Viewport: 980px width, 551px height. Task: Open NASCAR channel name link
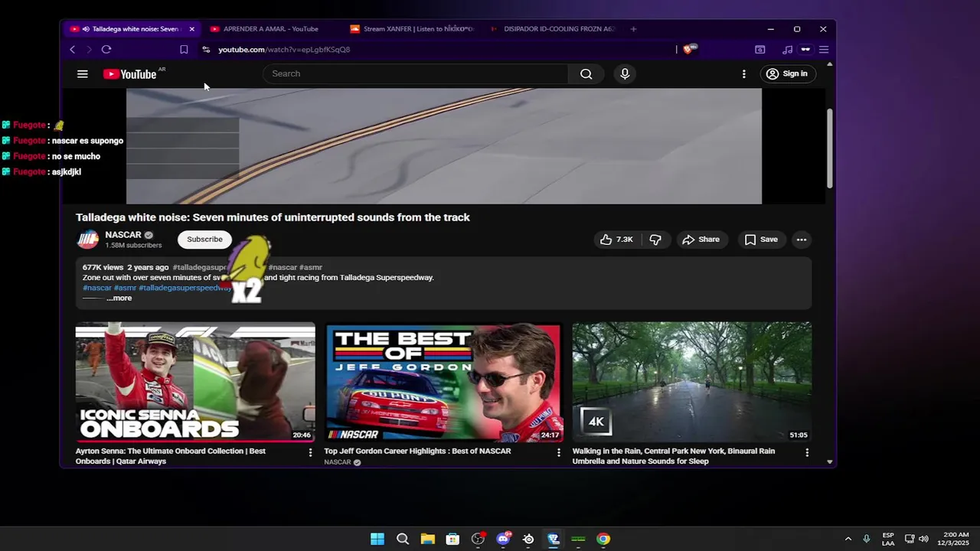tap(123, 235)
